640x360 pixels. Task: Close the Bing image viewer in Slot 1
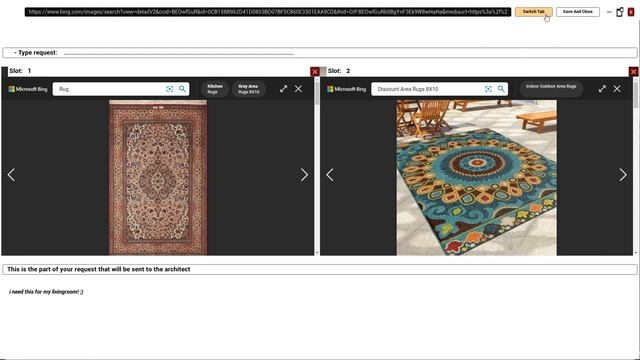[x=298, y=89]
